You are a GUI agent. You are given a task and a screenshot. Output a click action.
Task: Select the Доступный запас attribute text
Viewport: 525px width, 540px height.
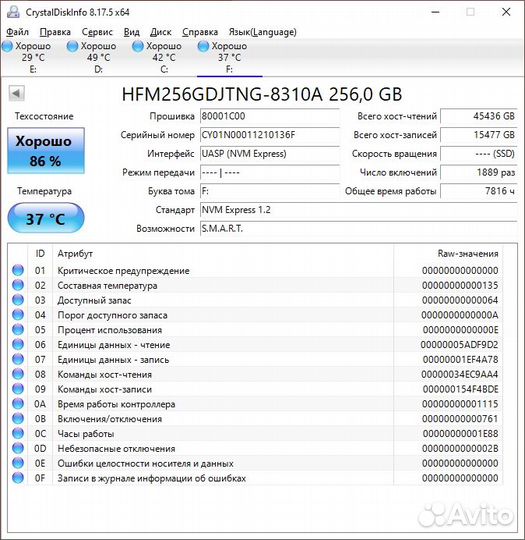tap(94, 300)
